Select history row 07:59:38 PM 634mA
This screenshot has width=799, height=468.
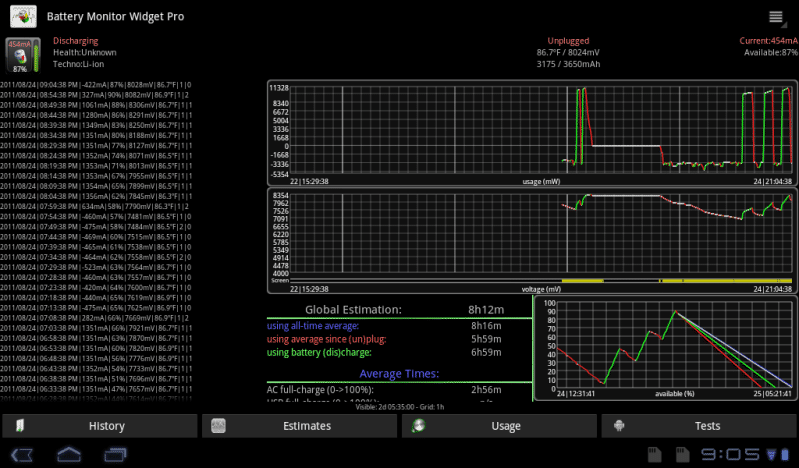(x=95, y=206)
